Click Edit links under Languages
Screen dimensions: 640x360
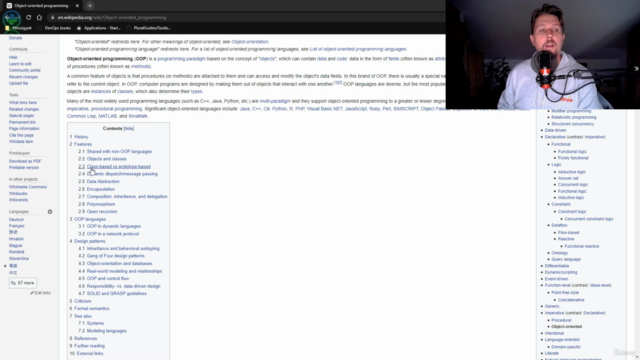[x=40, y=293]
